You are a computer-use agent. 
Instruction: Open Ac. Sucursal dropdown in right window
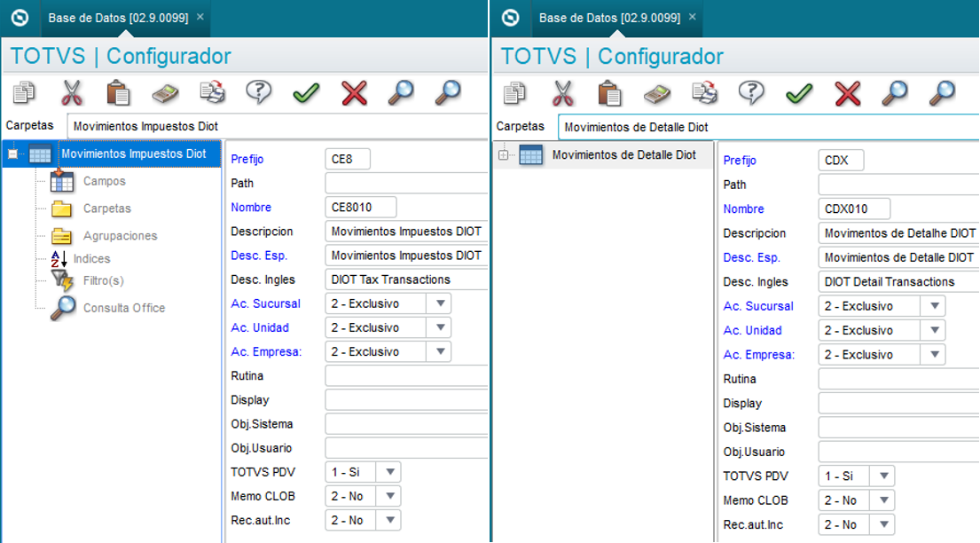click(x=935, y=306)
